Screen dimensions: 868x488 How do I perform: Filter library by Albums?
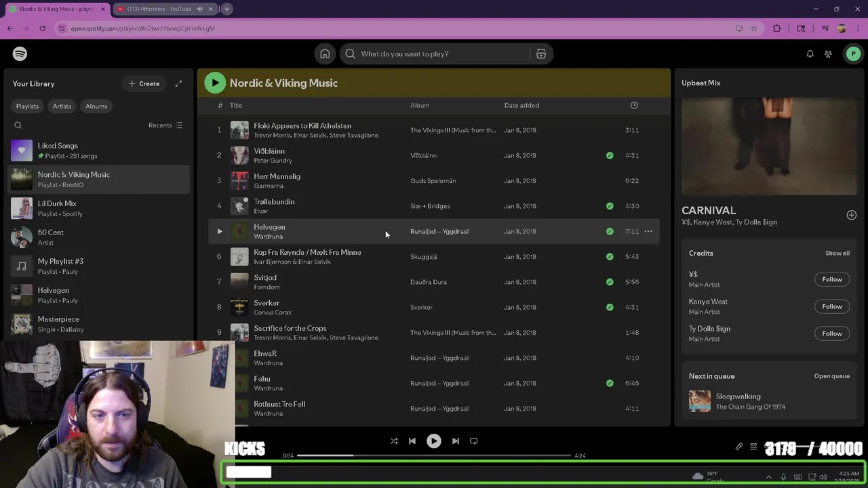pyautogui.click(x=96, y=106)
